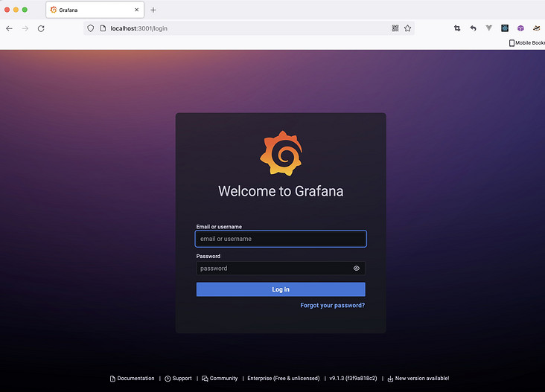Open the Documentation footer link
Image resolution: width=545 pixels, height=392 pixels.
[x=132, y=379]
